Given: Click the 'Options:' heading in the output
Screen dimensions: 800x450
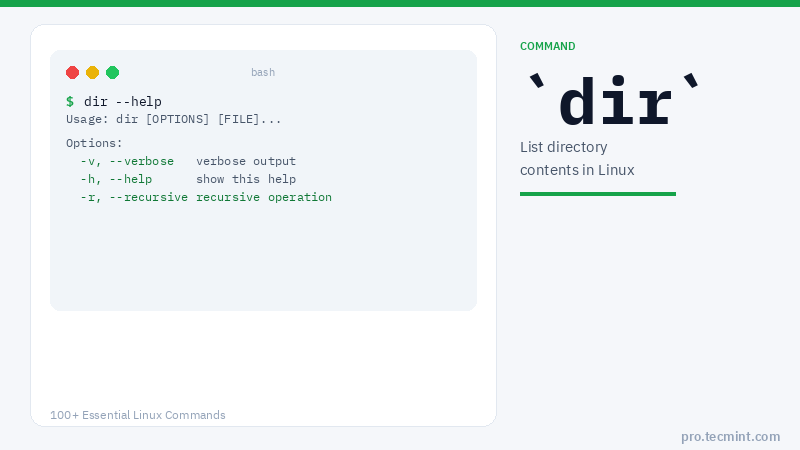Looking at the screenshot, I should point(94,143).
